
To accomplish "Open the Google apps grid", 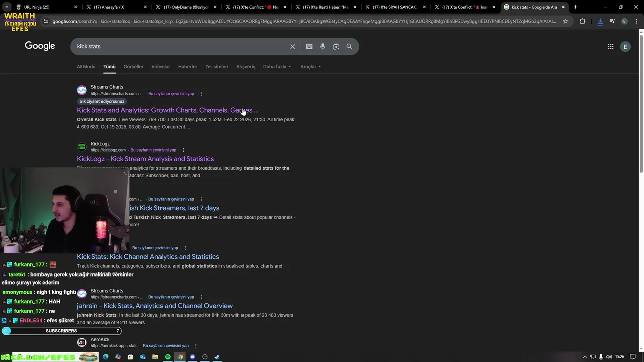I will (610, 47).
